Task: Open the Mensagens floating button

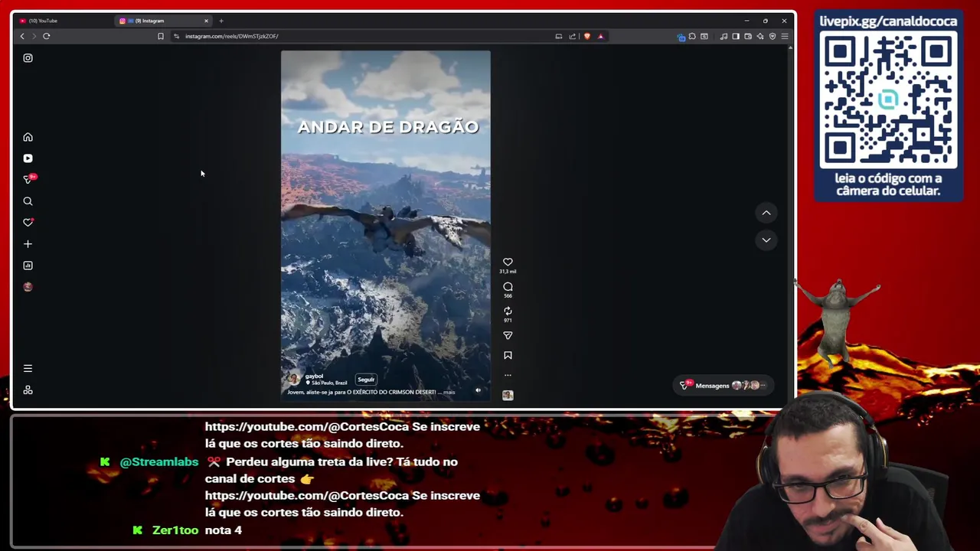Action: [722, 386]
